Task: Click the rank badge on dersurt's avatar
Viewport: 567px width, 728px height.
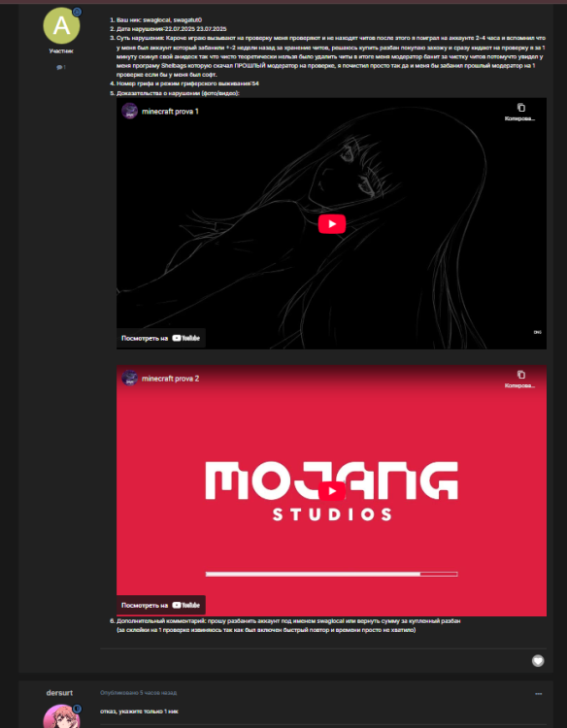Action: point(77,709)
